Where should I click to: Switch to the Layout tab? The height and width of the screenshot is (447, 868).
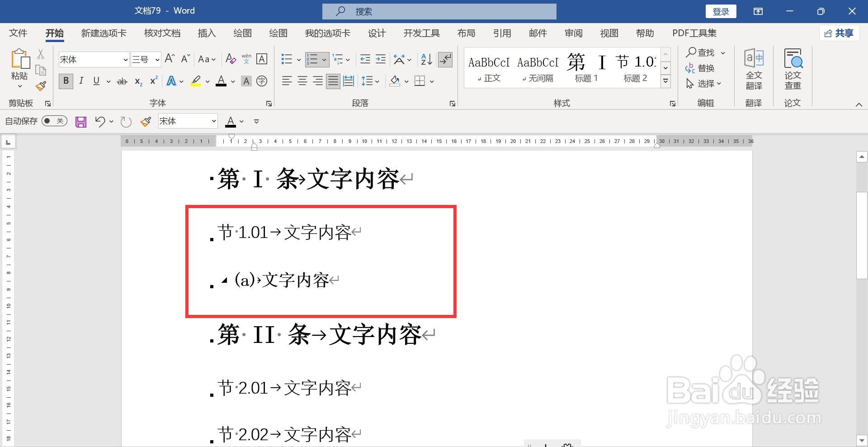coord(466,33)
